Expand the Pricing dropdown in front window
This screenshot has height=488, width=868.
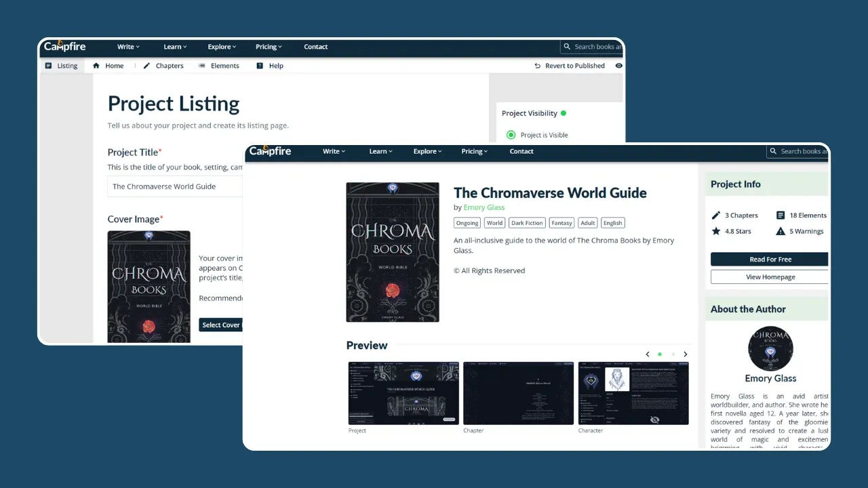pyautogui.click(x=475, y=152)
